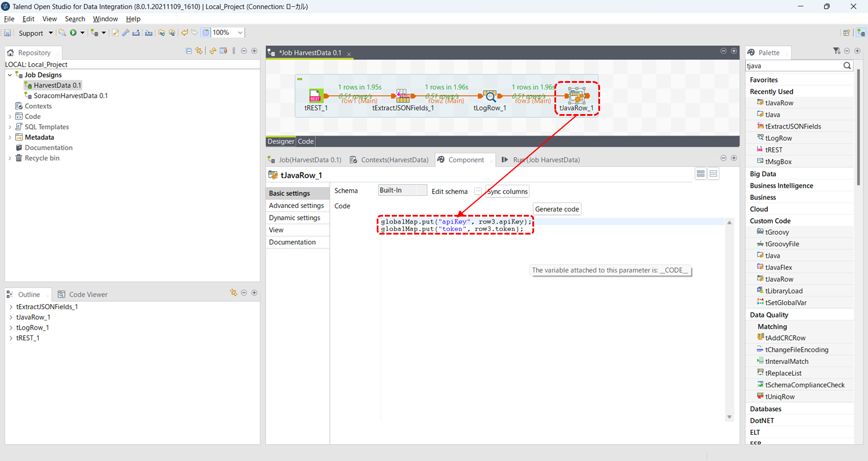868x461 pixels.
Task: Activate the Palette filter icon
Action: (836, 51)
